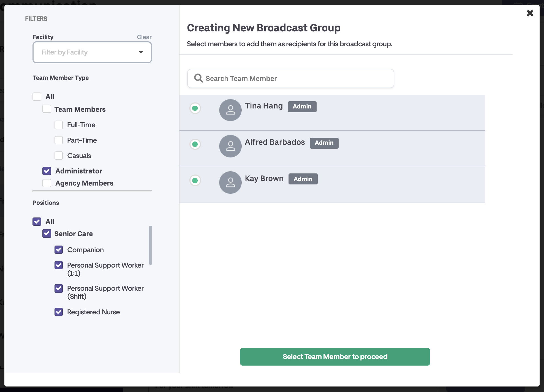Select the Alfred Barbados radio button

tap(195, 144)
